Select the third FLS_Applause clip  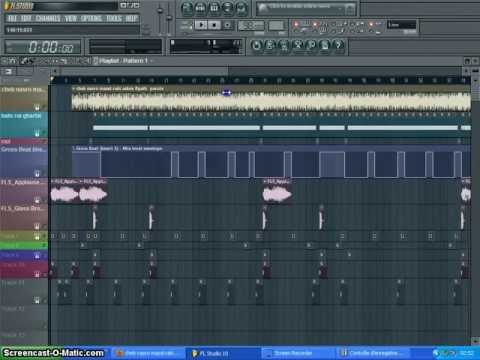277,191
